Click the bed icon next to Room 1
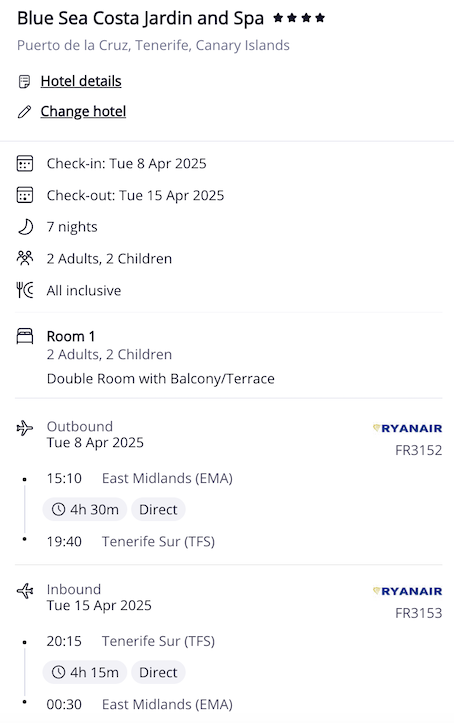 [x=25, y=336]
